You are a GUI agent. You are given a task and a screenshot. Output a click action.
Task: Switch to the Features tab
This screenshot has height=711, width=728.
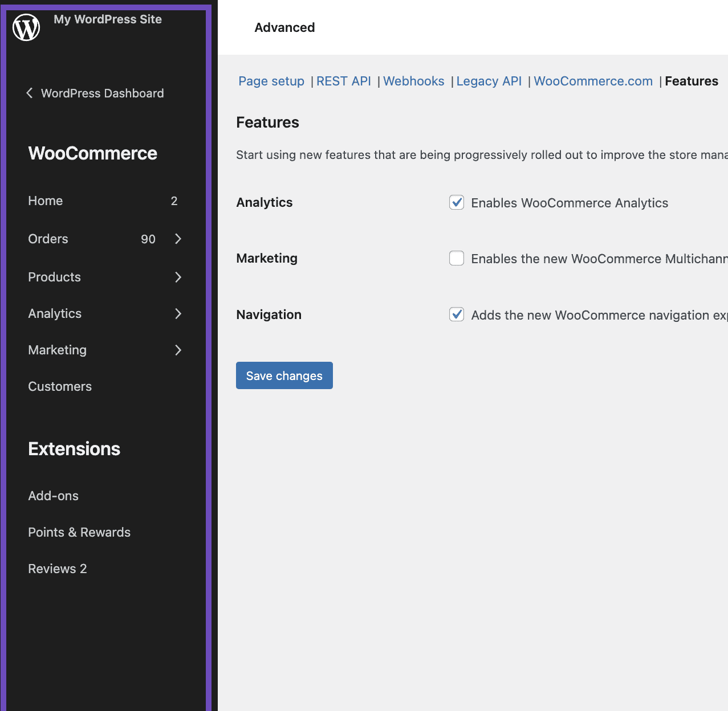pos(692,81)
